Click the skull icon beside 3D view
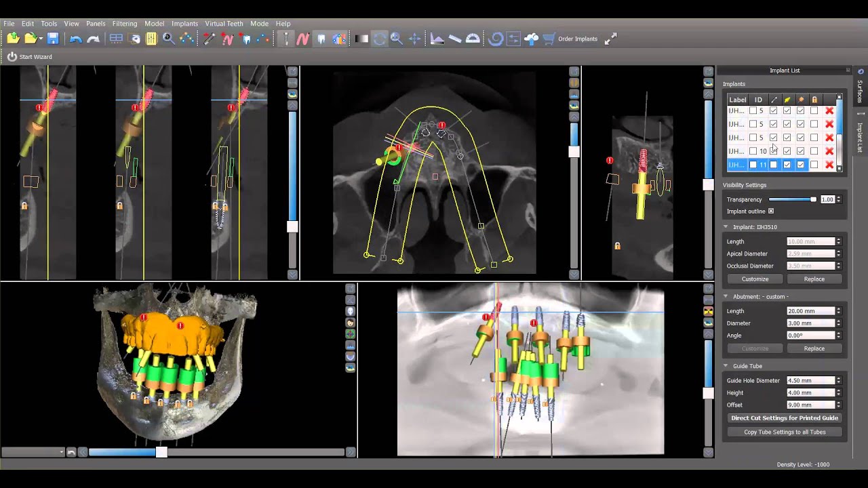 350,311
